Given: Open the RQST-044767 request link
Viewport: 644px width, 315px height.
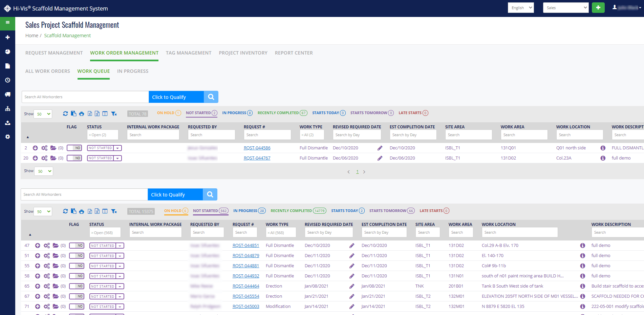Looking at the screenshot, I should 257,158.
